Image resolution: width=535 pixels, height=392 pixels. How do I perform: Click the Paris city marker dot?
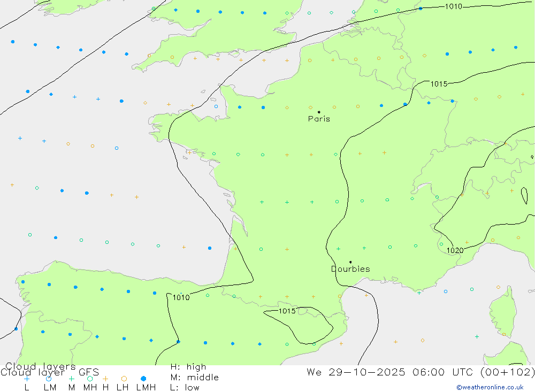pos(319,112)
